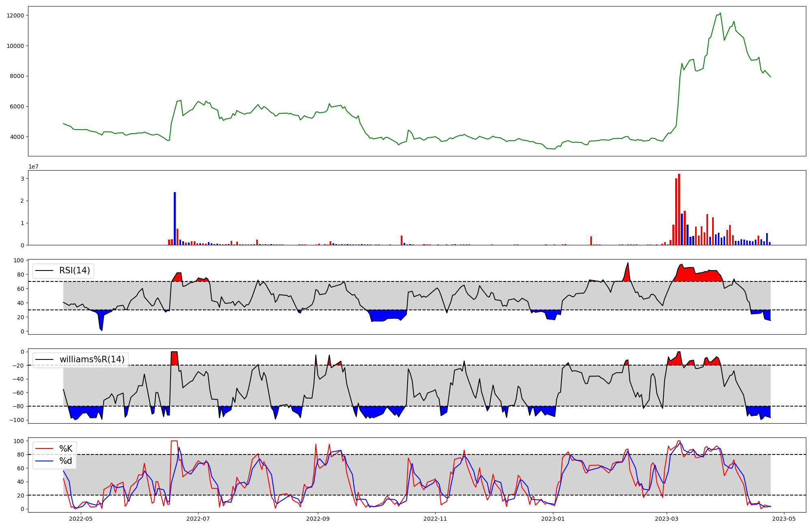Click the RSI spike near 100 in February 2023

pyautogui.click(x=628, y=263)
